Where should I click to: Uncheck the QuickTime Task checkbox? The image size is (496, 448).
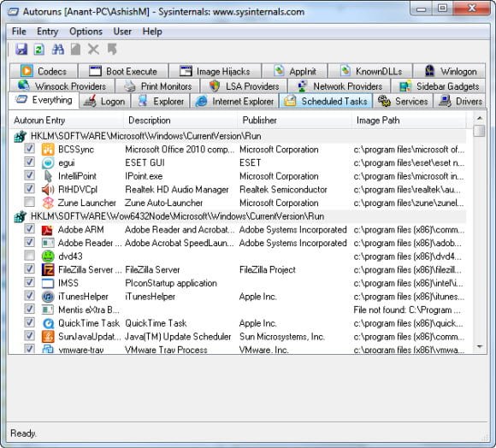tap(29, 321)
